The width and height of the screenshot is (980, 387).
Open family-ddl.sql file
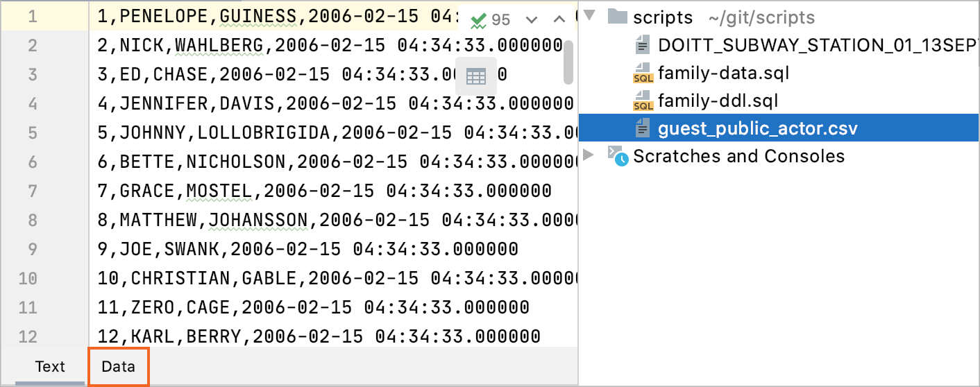tap(718, 101)
